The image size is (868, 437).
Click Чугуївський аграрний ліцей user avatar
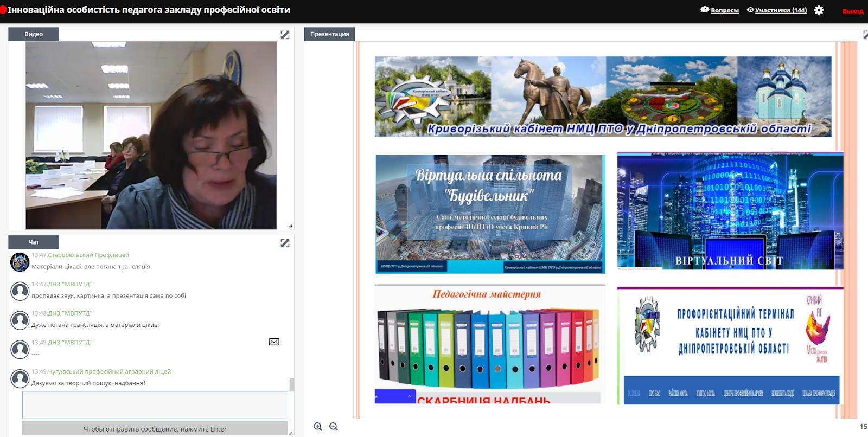pos(20,378)
